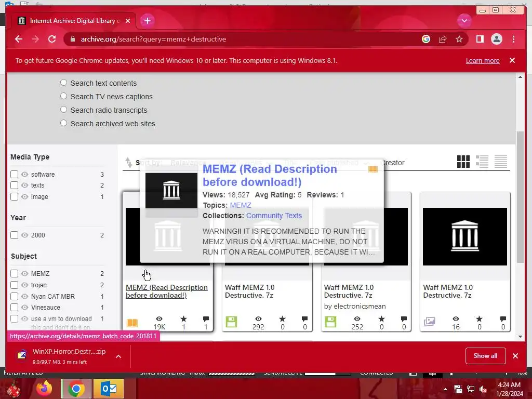532x399 pixels.
Task: Select Search text contents option
Action: pos(63,83)
